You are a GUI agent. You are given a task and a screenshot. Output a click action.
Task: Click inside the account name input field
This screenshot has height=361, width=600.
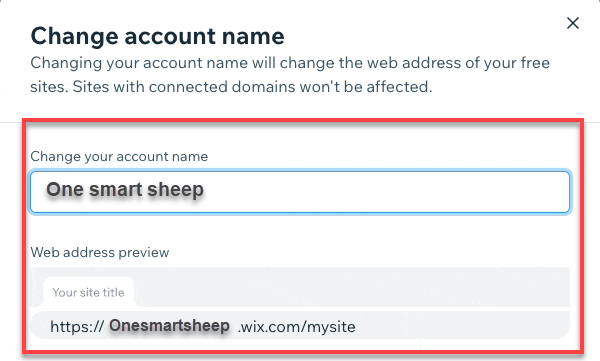click(300, 192)
